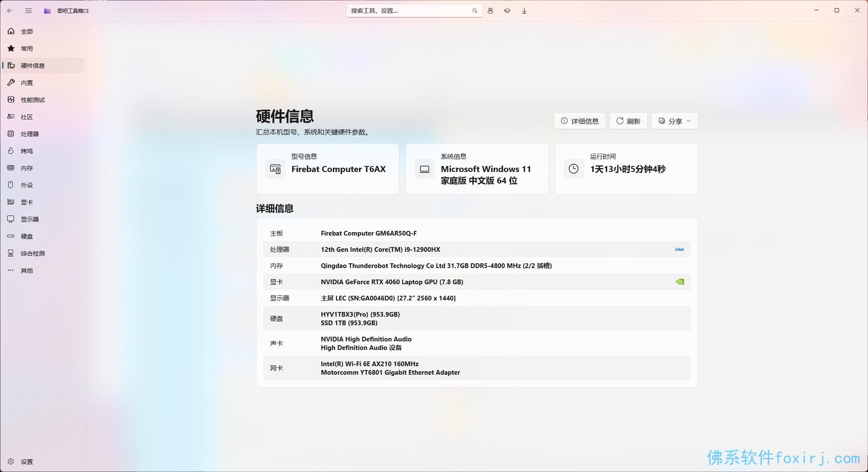Open 全部 in sidebar
Image resolution: width=868 pixels, height=472 pixels.
[x=43, y=32]
